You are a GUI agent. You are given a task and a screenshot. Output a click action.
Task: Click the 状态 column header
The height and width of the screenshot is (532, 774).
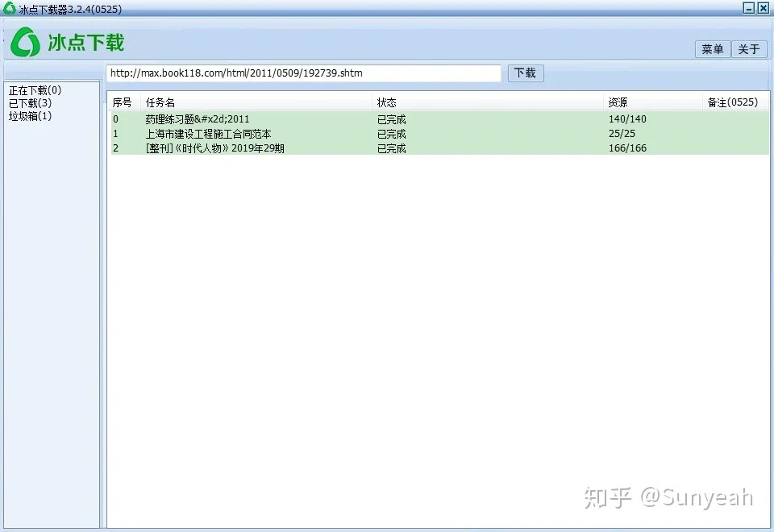(387, 102)
